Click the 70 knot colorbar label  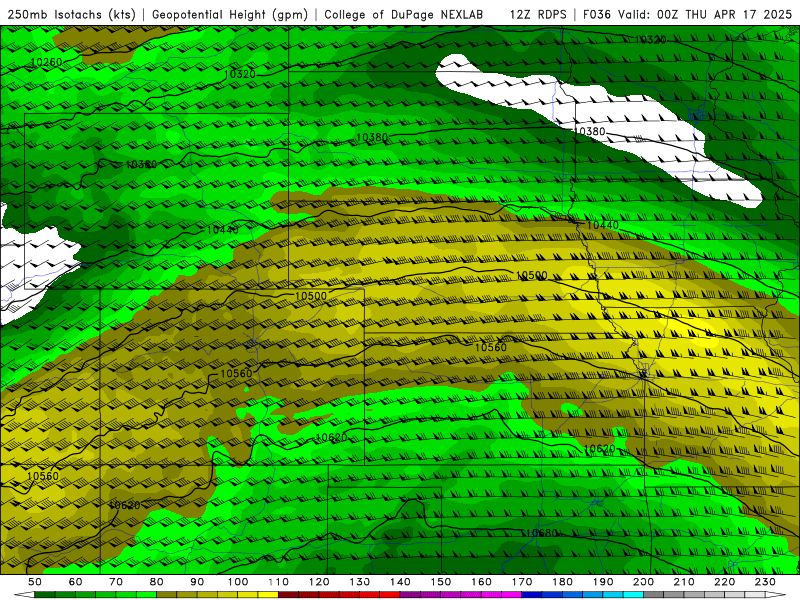(x=116, y=582)
